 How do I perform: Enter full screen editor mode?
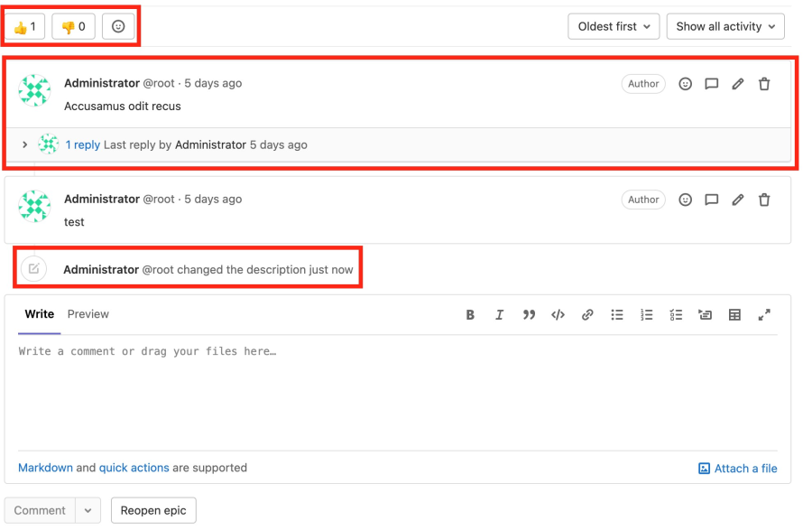[x=764, y=315]
